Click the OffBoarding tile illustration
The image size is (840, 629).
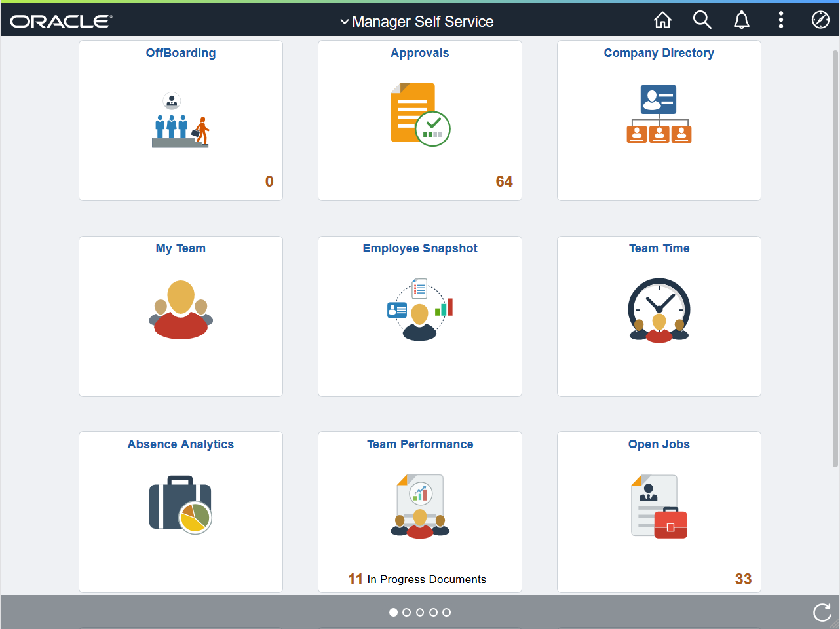pos(181,120)
